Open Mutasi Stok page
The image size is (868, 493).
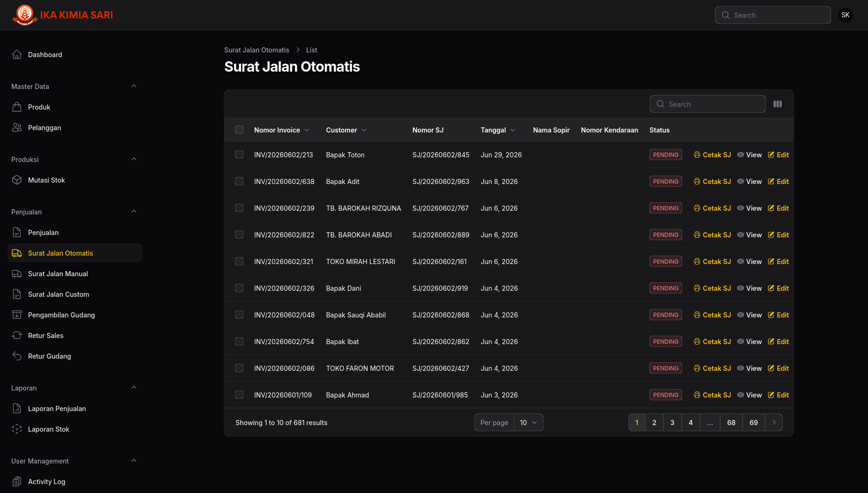[75, 180]
